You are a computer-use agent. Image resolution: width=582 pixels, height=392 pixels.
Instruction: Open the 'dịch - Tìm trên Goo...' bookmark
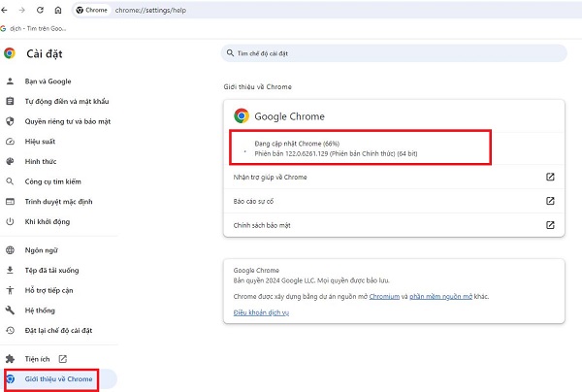[33, 28]
